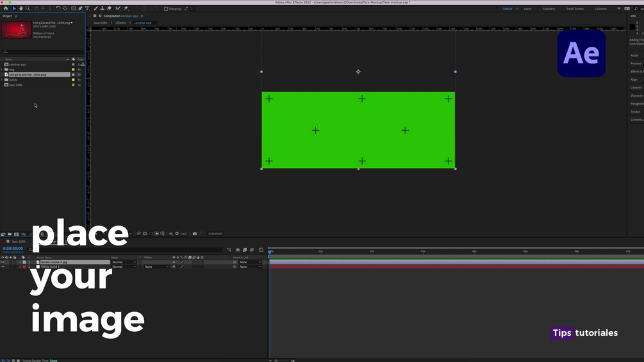Open the Tracker panel on the right
Viewport: 644px width, 362px height.
(x=636, y=111)
